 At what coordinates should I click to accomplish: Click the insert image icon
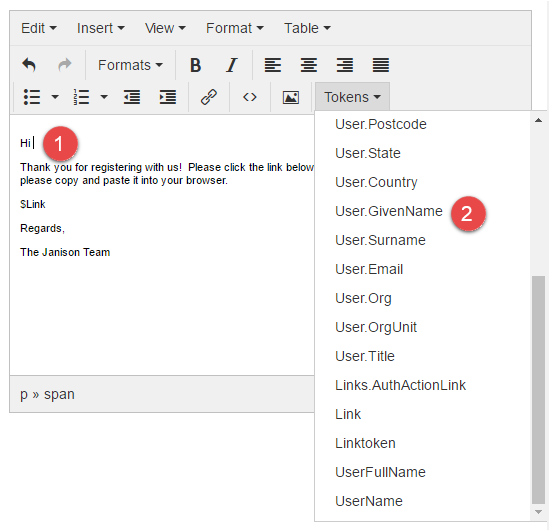coord(291,97)
